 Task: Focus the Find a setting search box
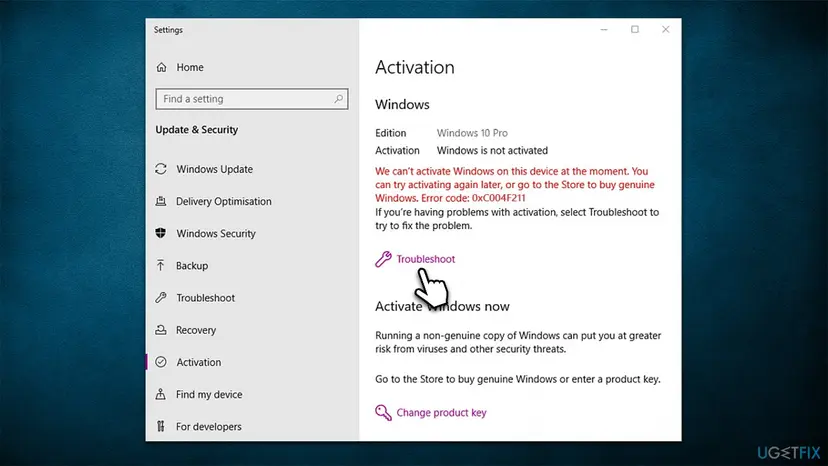(252, 99)
